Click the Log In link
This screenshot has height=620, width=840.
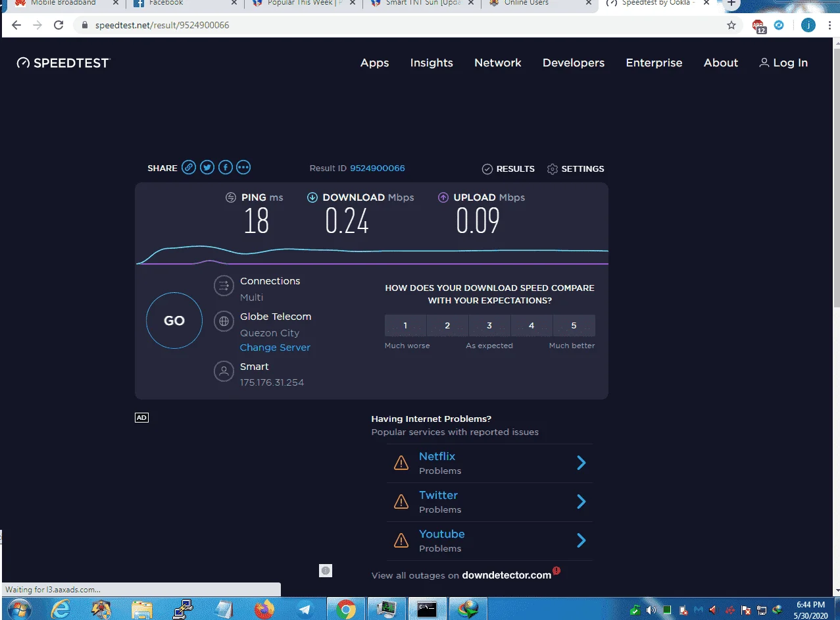783,63
